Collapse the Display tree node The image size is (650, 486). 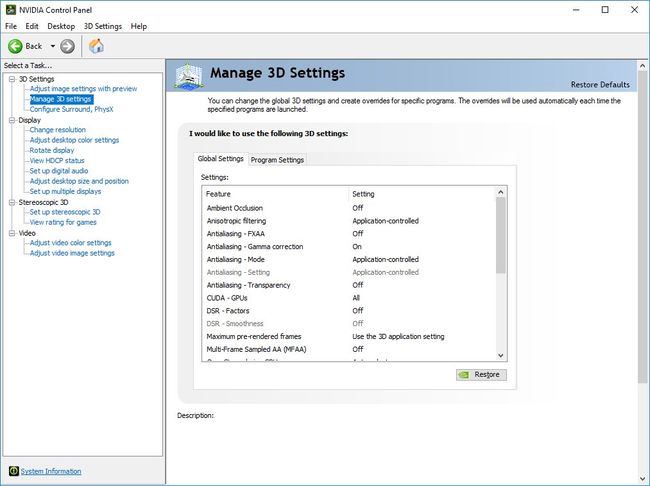(12, 120)
